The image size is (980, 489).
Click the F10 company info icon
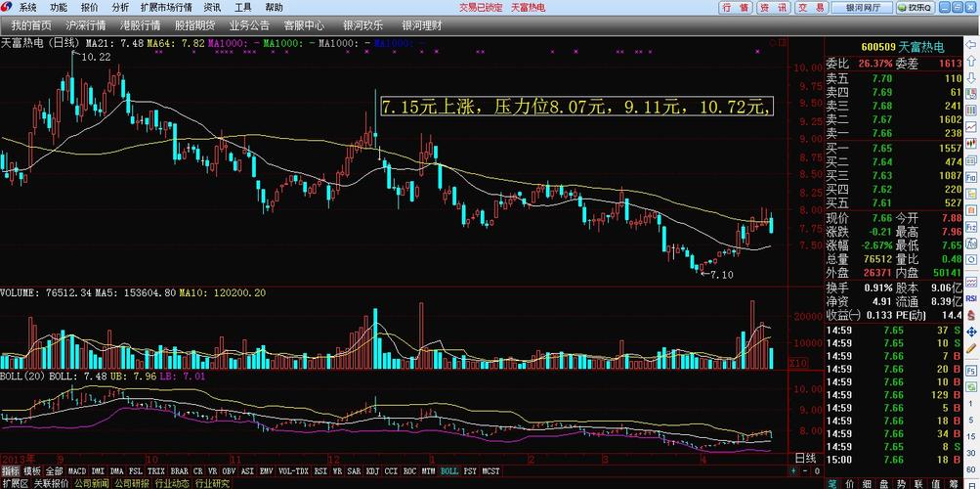(971, 176)
